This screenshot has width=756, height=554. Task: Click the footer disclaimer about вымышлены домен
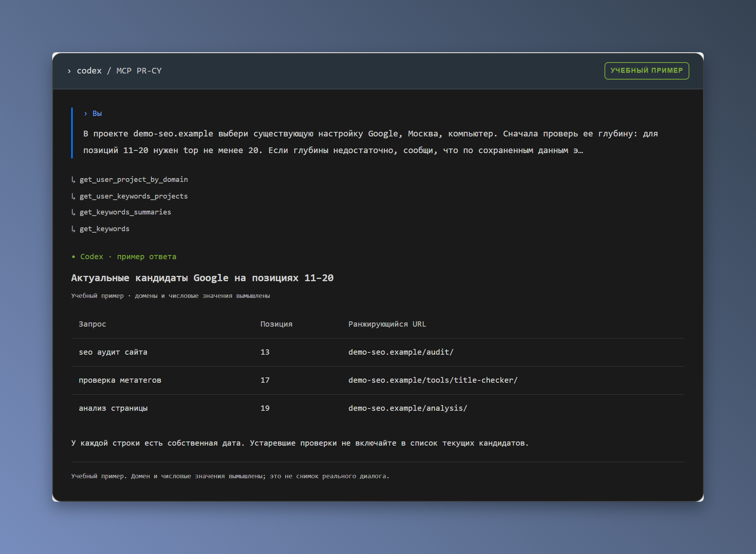(x=230, y=476)
